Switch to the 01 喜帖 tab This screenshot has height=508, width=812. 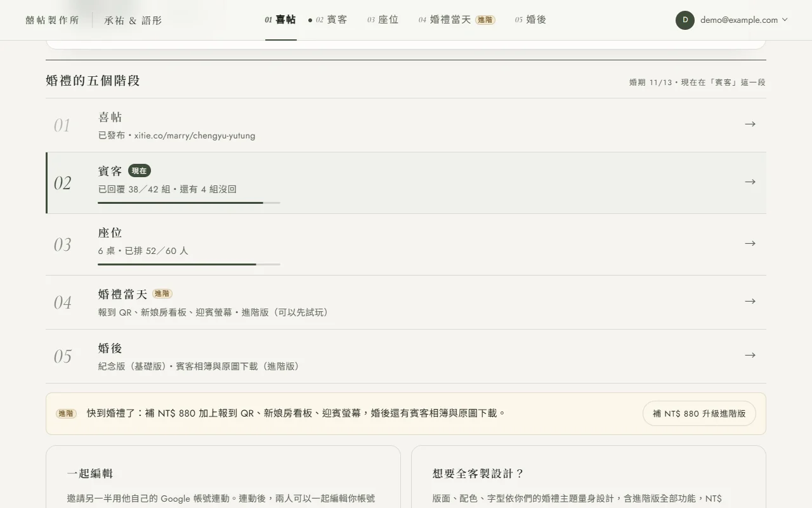[x=280, y=20]
